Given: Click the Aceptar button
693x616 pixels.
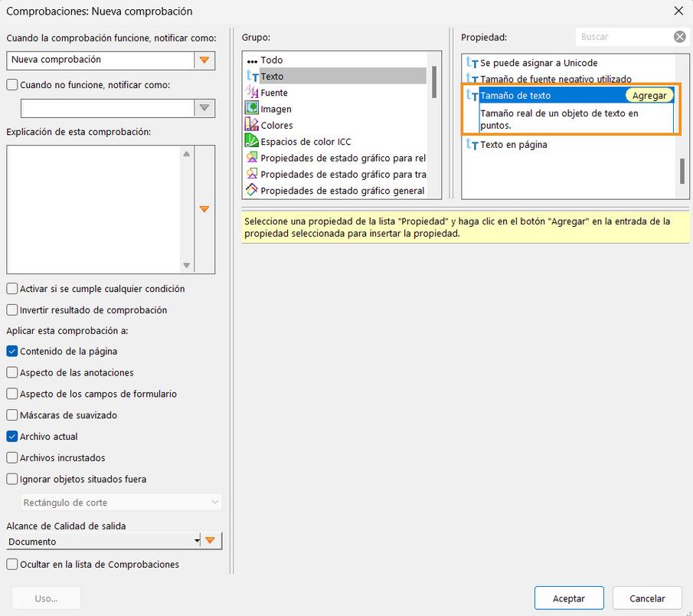Looking at the screenshot, I should 569,598.
